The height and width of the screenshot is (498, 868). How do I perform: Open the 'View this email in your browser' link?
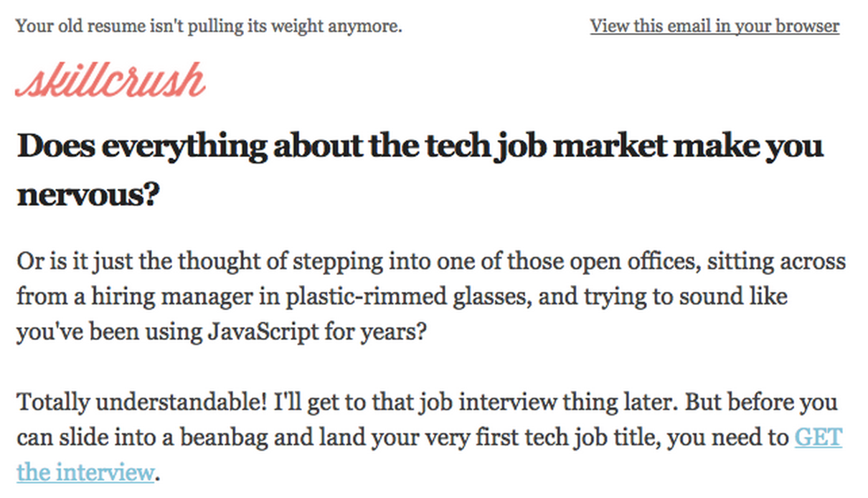pyautogui.click(x=714, y=27)
